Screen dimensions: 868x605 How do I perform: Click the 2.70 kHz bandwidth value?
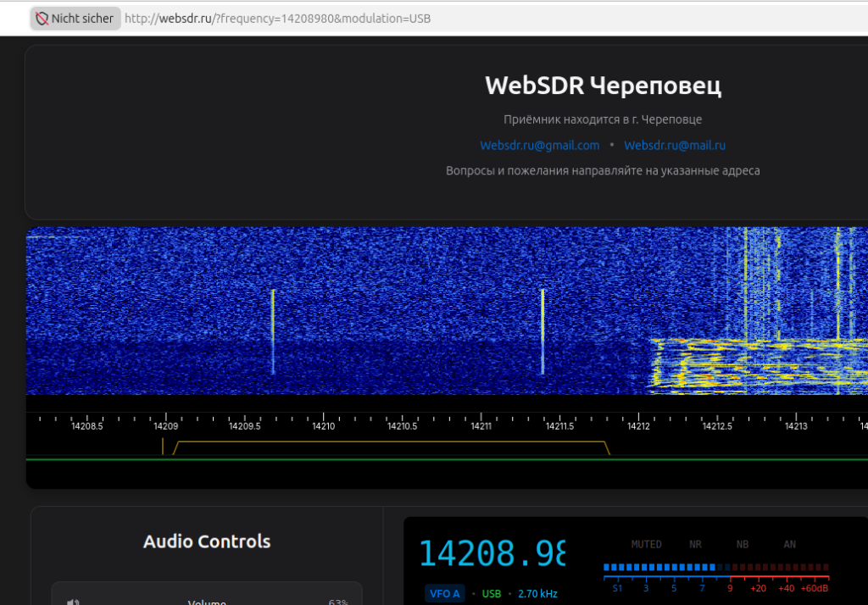pos(537,593)
